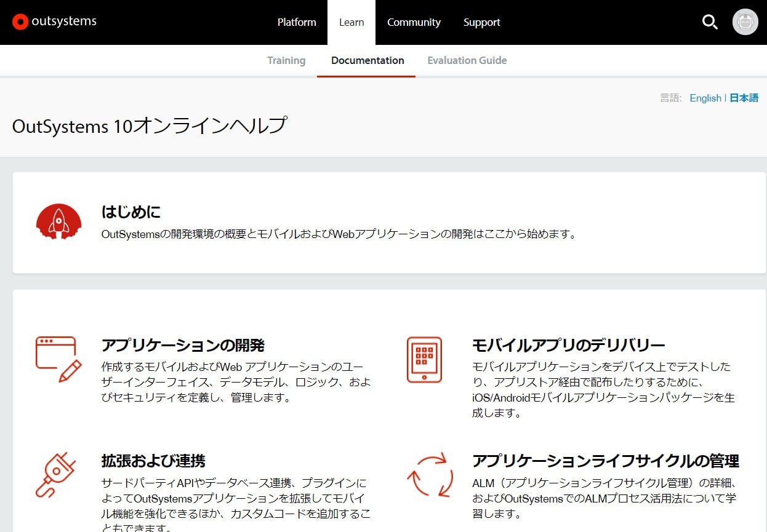
Task: Click description starting モバイルアプリケーションをデバイス上で
Action: tap(603, 390)
